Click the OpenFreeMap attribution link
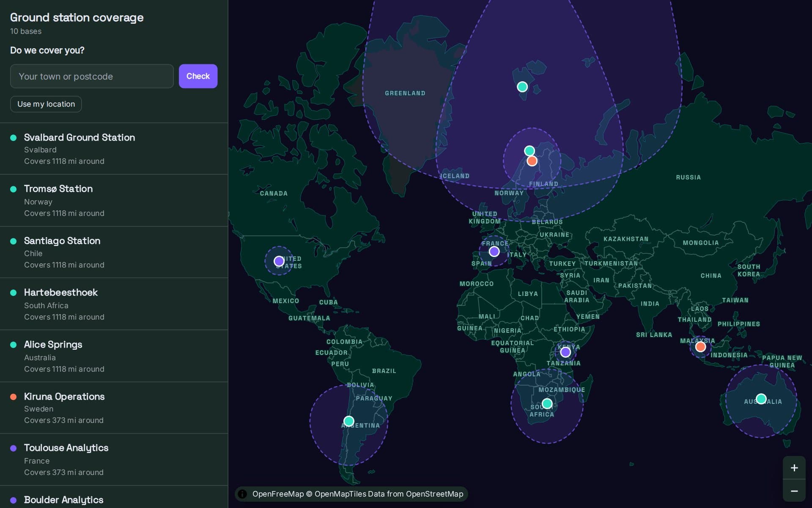The width and height of the screenshot is (812, 508). click(x=278, y=494)
